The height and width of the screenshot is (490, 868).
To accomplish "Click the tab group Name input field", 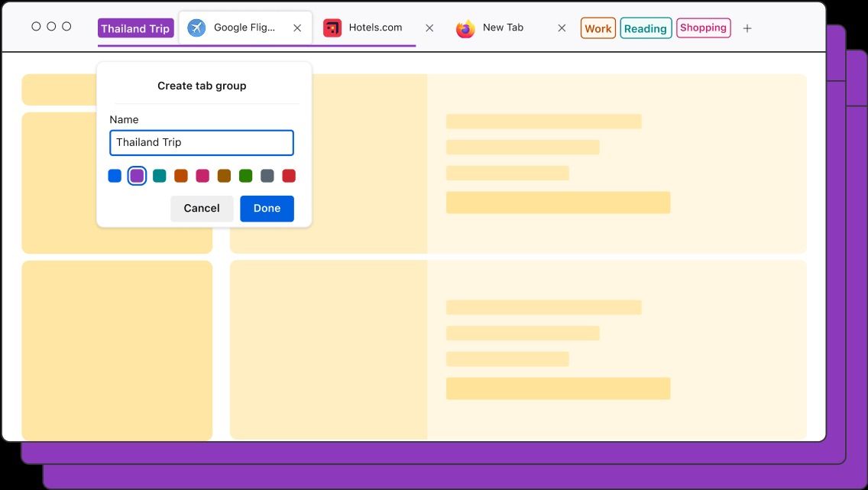I will (202, 143).
